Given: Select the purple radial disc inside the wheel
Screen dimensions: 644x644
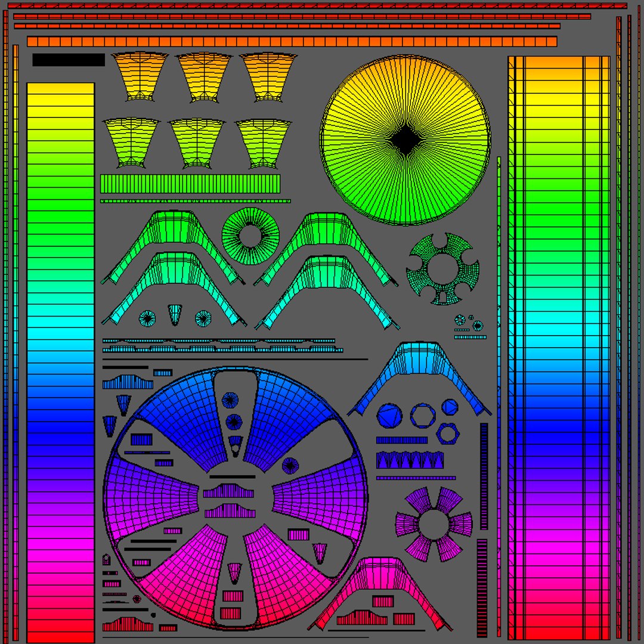Looking at the screenshot, I should pyautogui.click(x=290, y=465).
